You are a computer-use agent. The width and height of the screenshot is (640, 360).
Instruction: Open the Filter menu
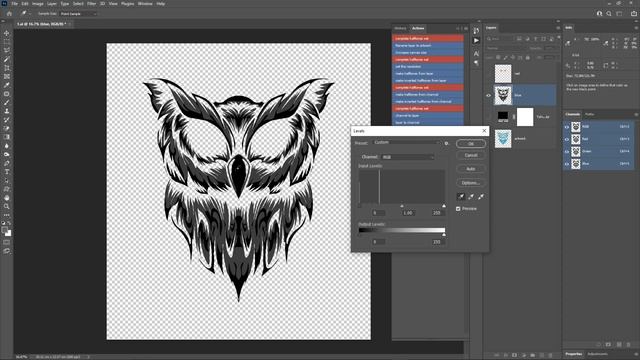point(91,4)
